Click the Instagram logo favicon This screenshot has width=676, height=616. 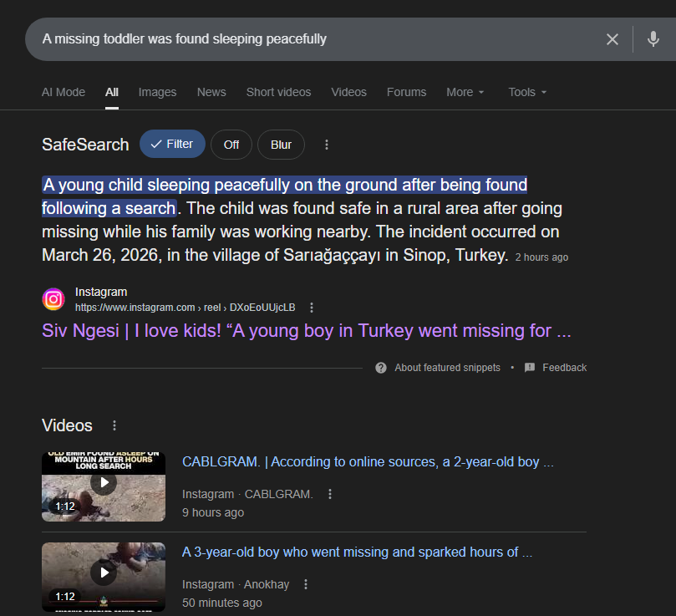click(53, 299)
